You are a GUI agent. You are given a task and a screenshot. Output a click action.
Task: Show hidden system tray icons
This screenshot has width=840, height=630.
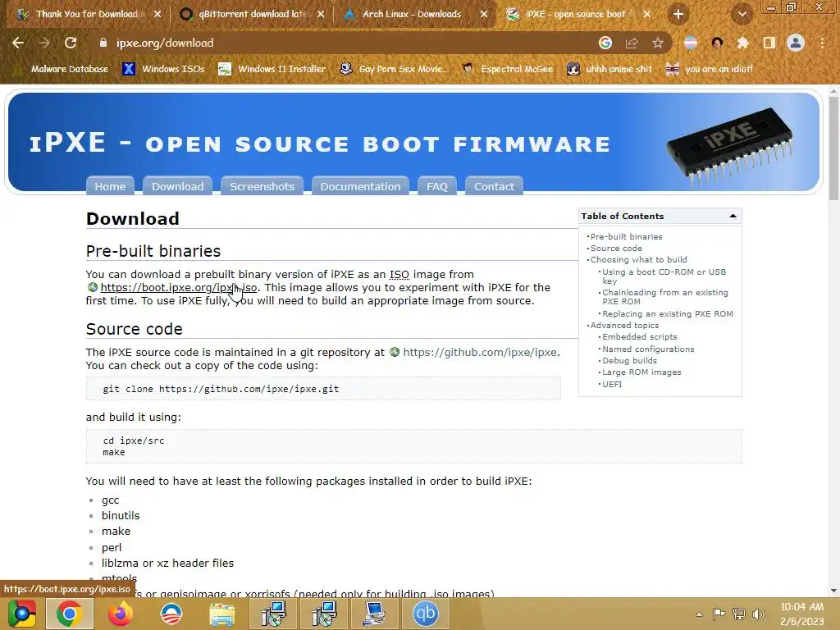pos(699,614)
